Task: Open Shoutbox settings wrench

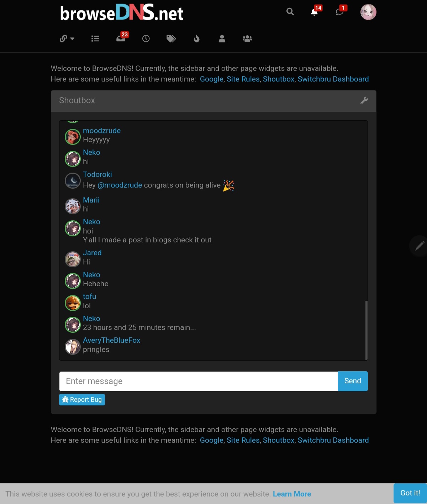Action: [364, 101]
